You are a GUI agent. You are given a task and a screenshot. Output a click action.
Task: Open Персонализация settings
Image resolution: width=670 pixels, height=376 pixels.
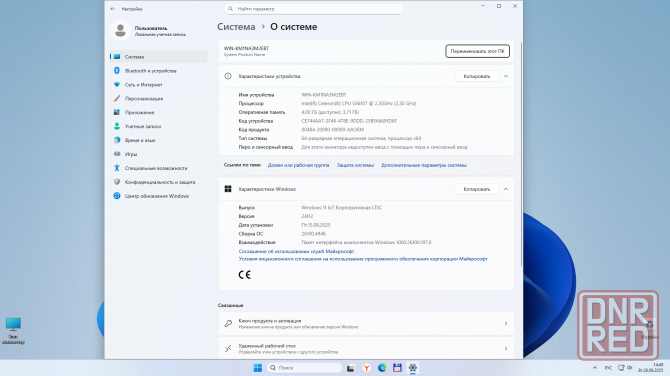pos(159,98)
